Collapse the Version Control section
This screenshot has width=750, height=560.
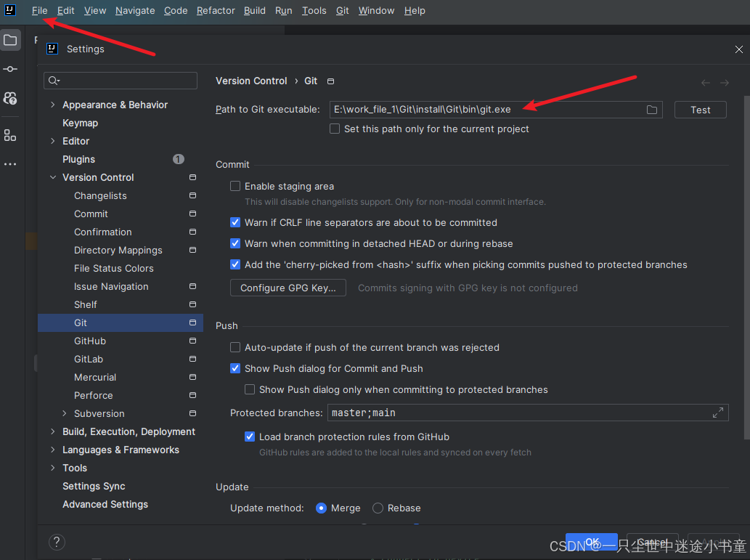click(52, 177)
